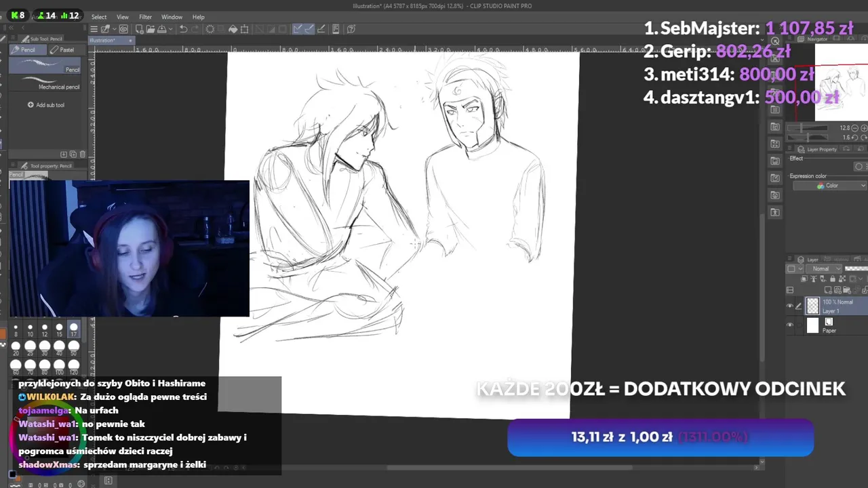Click New Raster Layer icon in Layer panel
Image resolution: width=868 pixels, height=488 pixels.
click(x=827, y=290)
